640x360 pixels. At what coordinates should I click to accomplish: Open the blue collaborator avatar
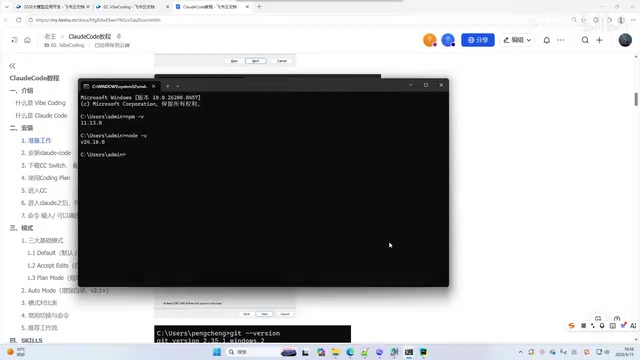[x=448, y=40]
